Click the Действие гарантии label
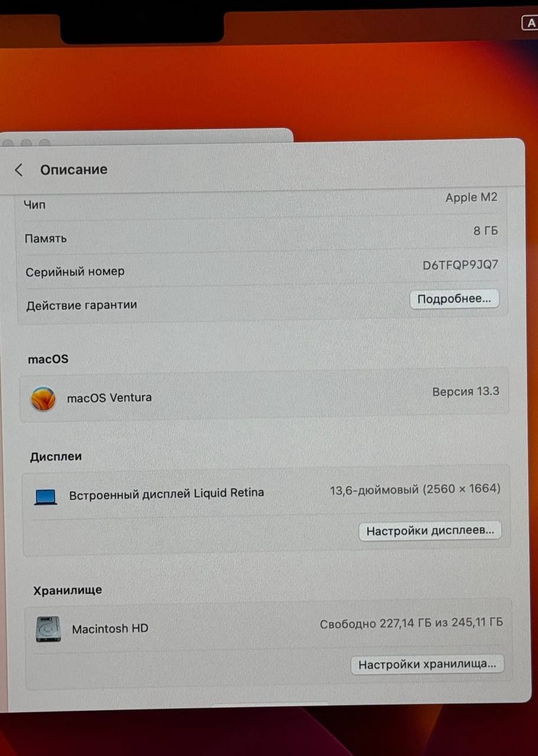 [x=81, y=305]
